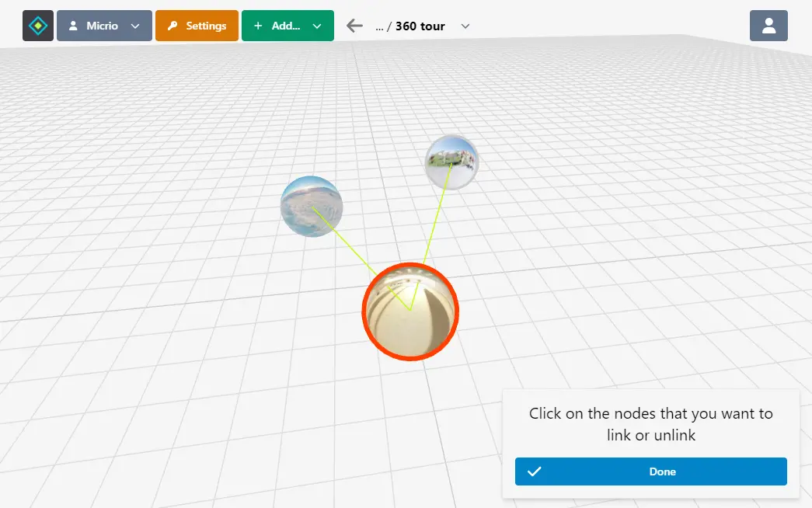Image resolution: width=812 pixels, height=508 pixels.
Task: Click the key icon on the Settings button
Action: 174,25
